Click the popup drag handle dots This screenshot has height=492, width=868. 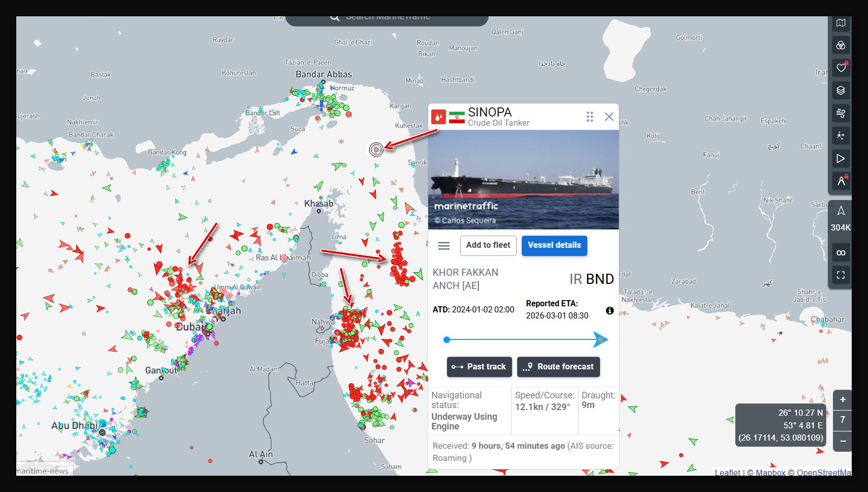(x=590, y=117)
